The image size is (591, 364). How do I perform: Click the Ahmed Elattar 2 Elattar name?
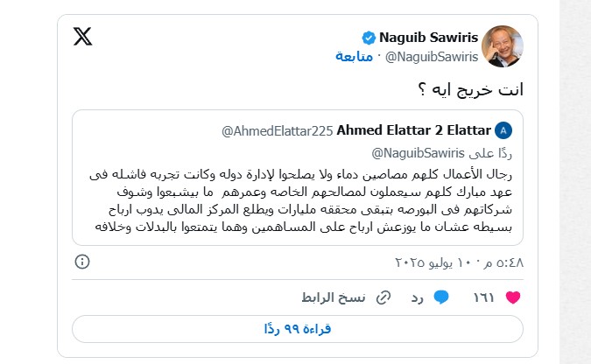click(413, 130)
